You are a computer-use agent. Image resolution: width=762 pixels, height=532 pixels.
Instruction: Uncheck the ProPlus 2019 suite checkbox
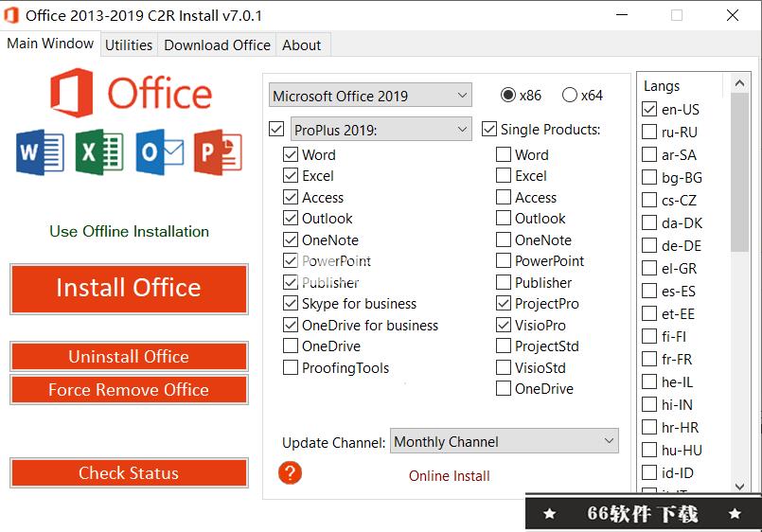point(276,130)
